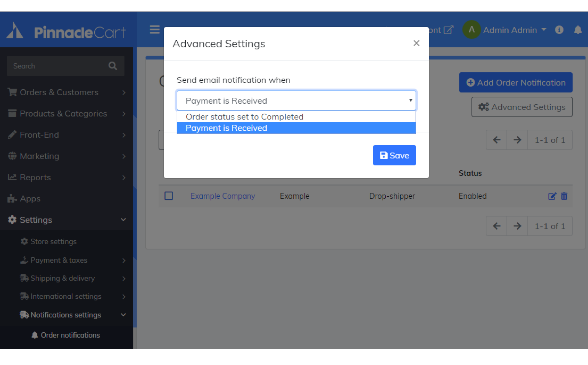
Task: Open the notification trigger select box
Action: click(x=296, y=100)
